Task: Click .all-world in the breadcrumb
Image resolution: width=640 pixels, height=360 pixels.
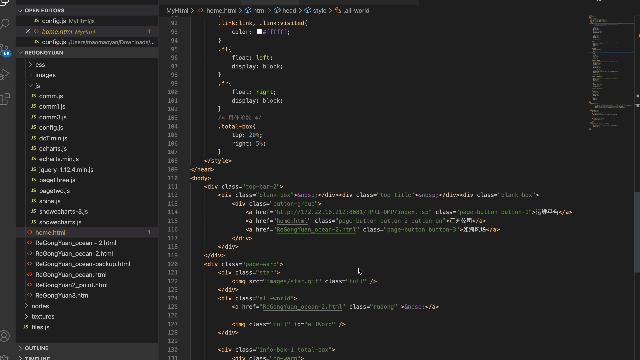Action: pos(356,11)
